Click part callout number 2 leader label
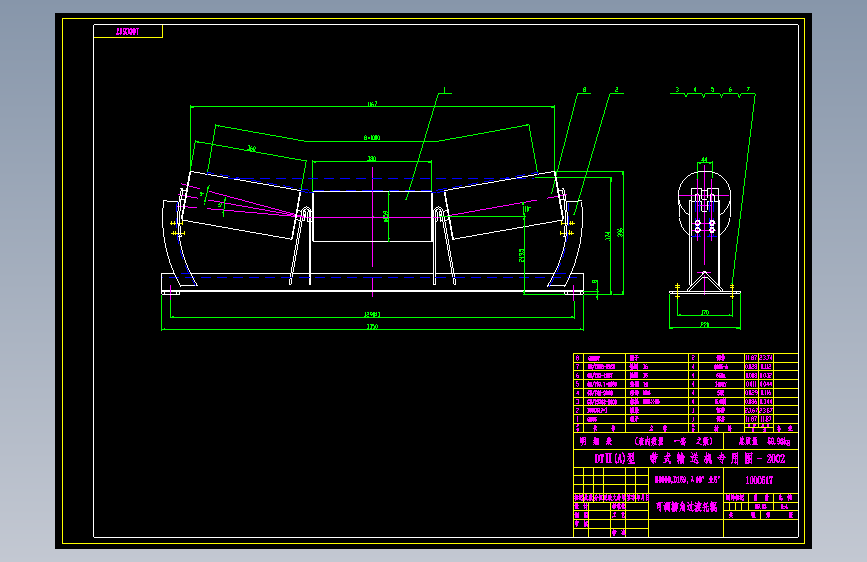This screenshot has width=867, height=562. (617, 90)
